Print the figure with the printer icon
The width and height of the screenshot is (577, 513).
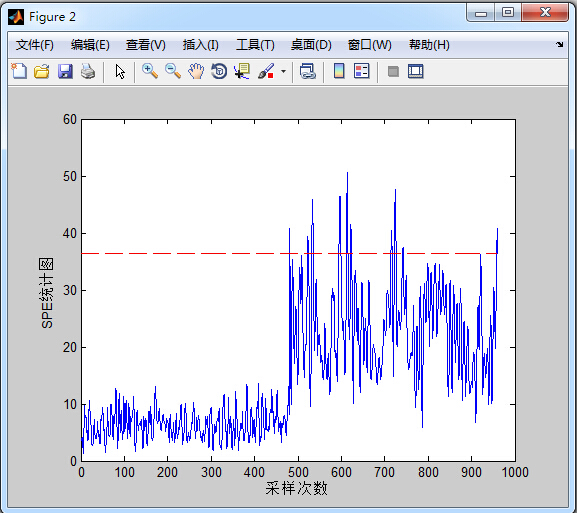[88, 71]
